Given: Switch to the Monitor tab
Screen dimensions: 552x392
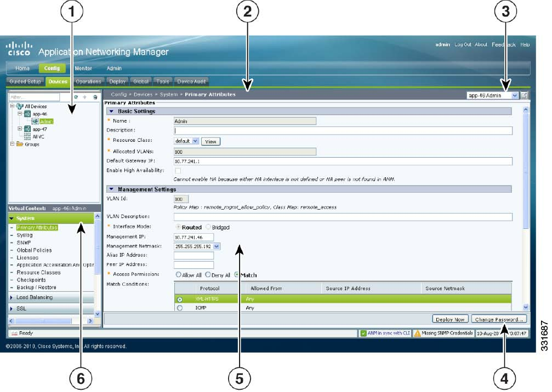Looking at the screenshot, I should [83, 68].
